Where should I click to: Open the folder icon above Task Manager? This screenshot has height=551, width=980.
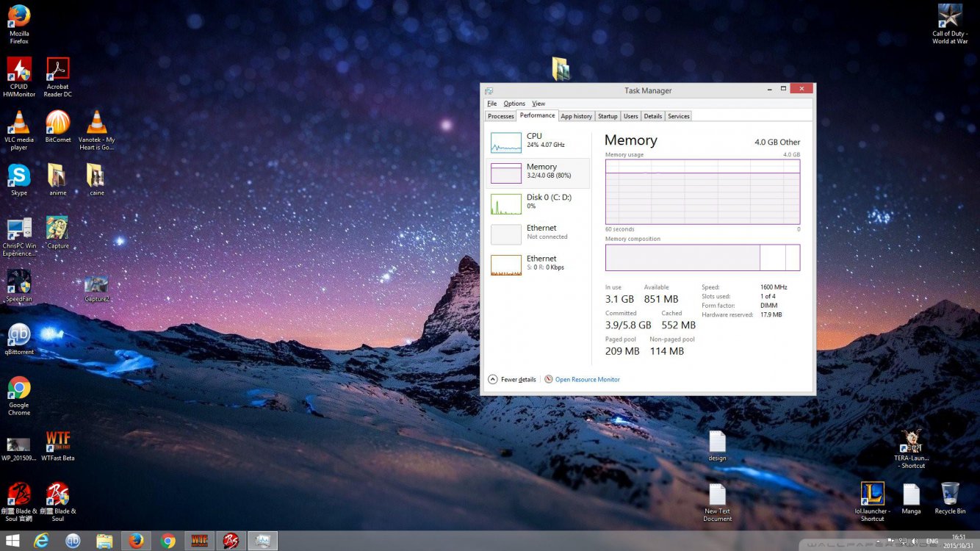tap(561, 68)
